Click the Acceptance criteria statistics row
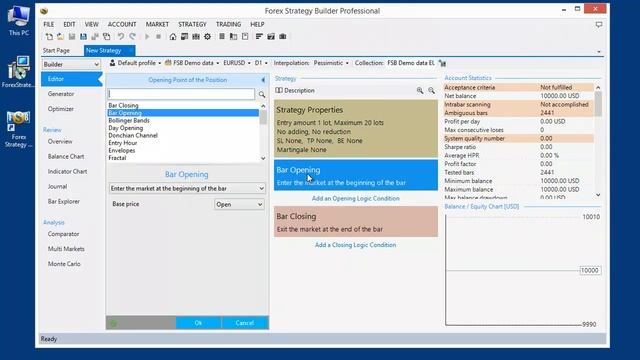 point(518,87)
